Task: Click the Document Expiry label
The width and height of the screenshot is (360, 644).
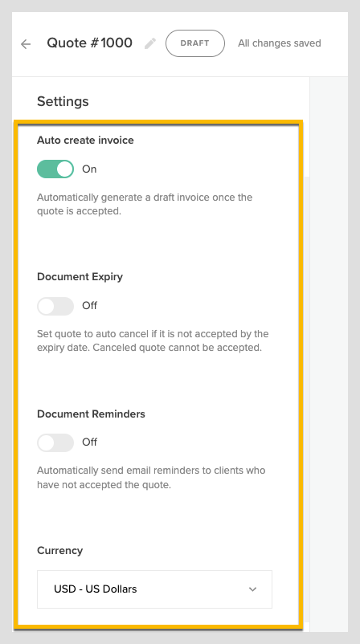Action: pos(80,277)
